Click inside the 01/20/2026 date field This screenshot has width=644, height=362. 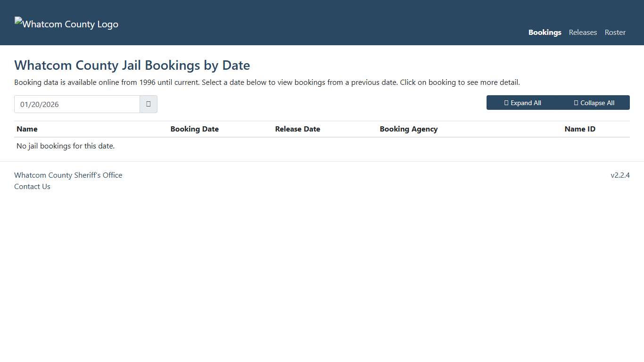77,104
